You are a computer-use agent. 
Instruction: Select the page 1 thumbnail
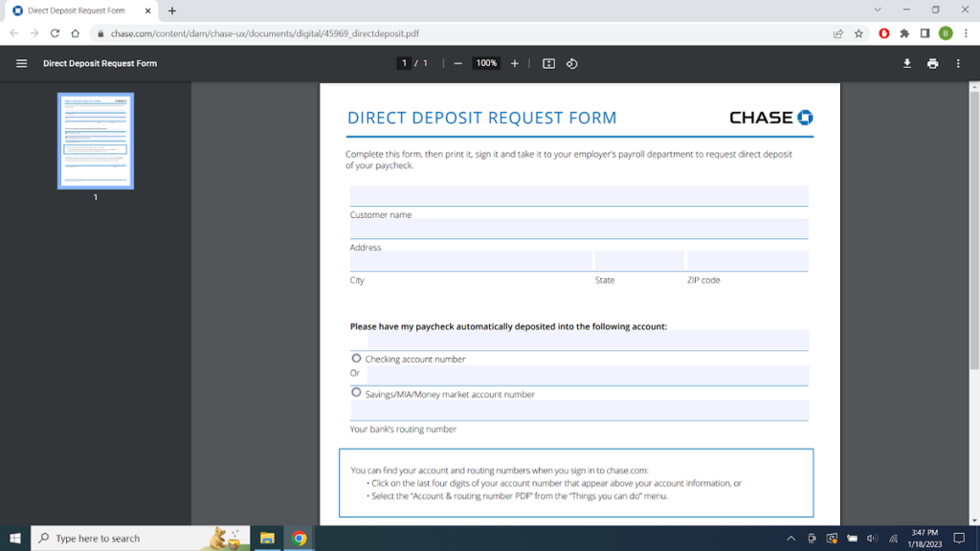[x=95, y=141]
